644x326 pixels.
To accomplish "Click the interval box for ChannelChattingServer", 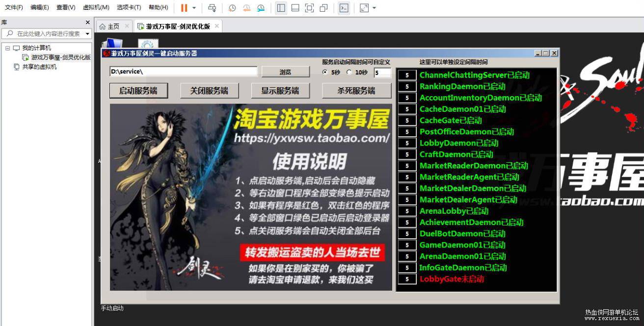I will 407,75.
